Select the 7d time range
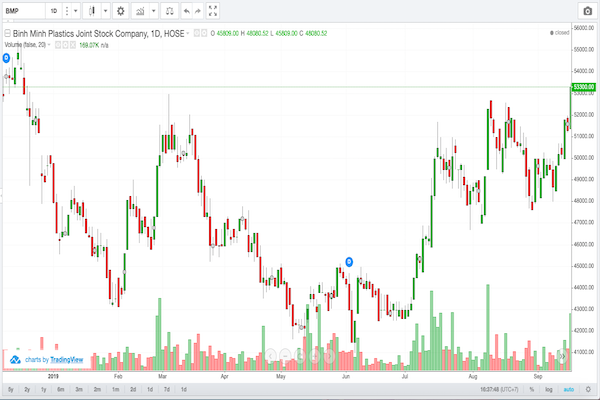Screen dimensions: 600x400 point(167,389)
